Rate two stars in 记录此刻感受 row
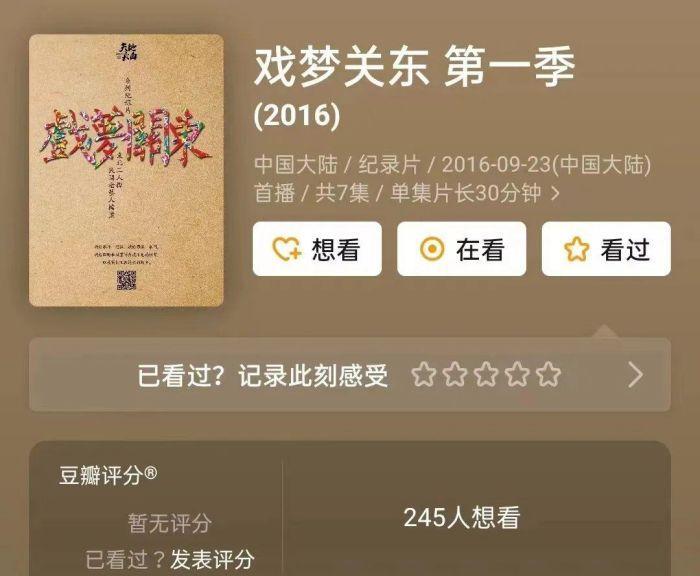The height and width of the screenshot is (576, 700). pyautogui.click(x=455, y=374)
